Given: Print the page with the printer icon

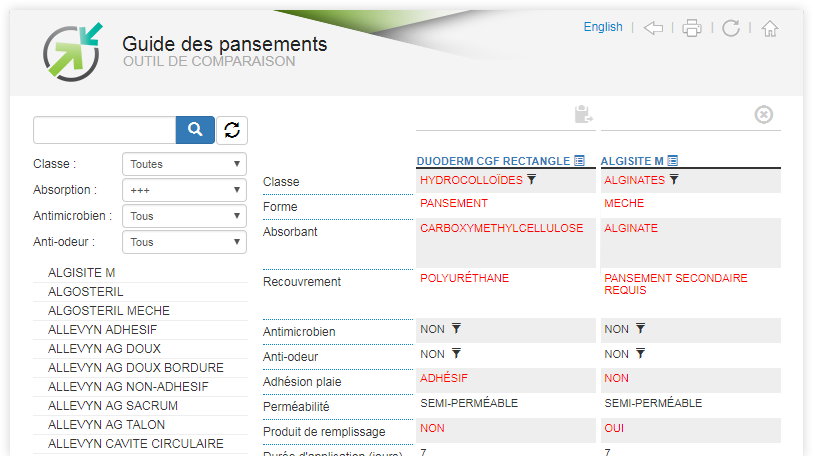Looking at the screenshot, I should pos(692,28).
